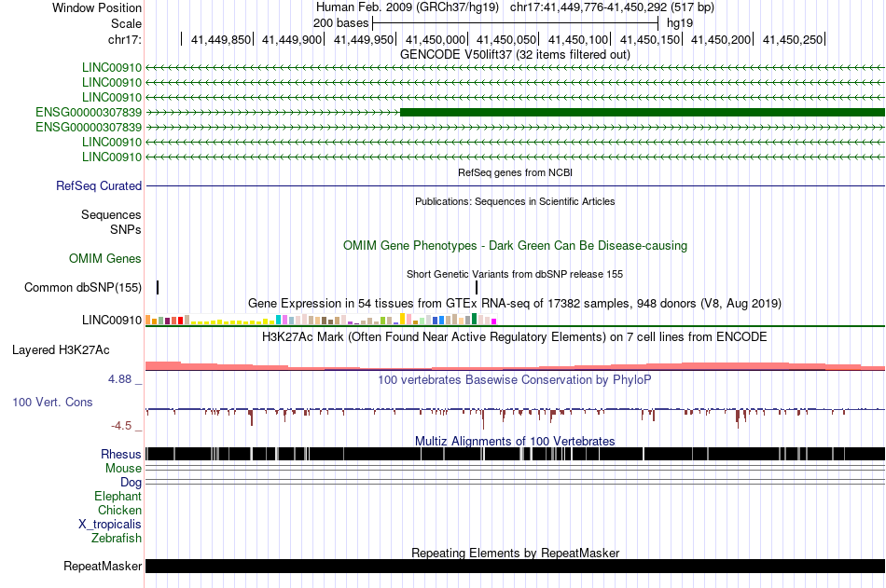Viewport: 886px width, 588px height.
Task: Click the 'RefSeq genes from NCBI' title
Action: click(x=515, y=172)
